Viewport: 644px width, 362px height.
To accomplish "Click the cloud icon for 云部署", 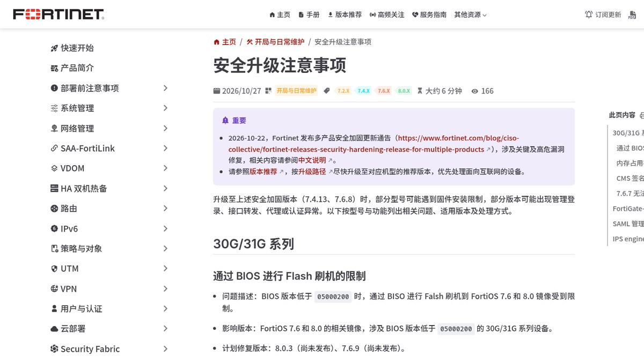I will [54, 329].
